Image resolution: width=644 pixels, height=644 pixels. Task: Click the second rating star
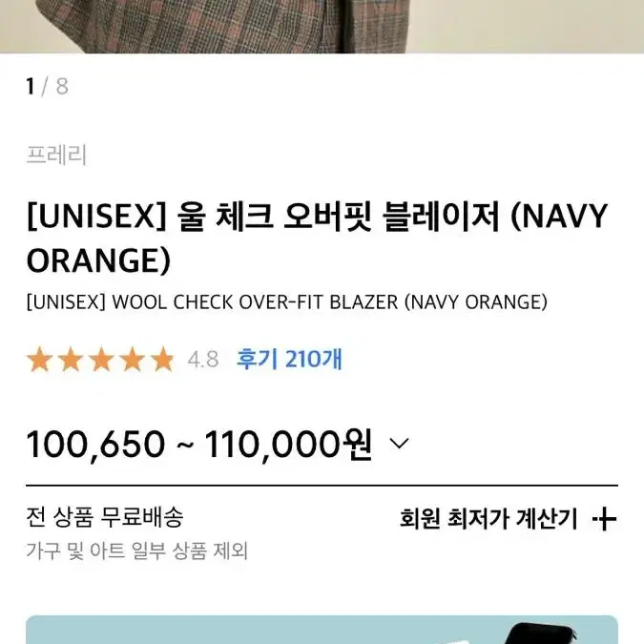pyautogui.click(x=71, y=360)
